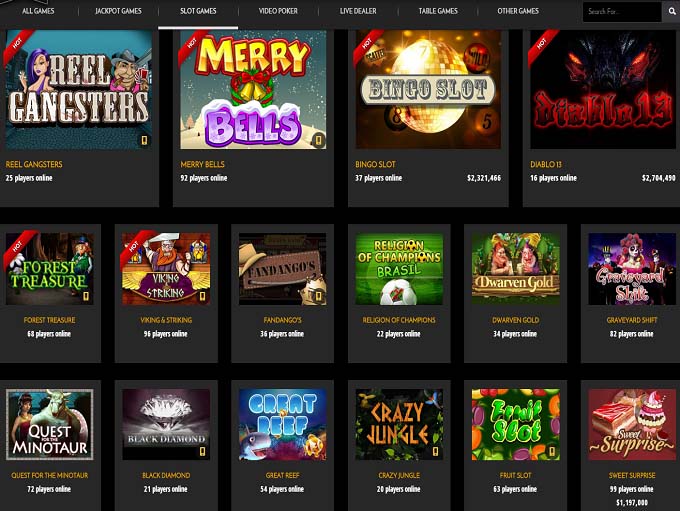Launch the Dwarven Gold game thumbnail
This screenshot has width=680, height=511.
pos(515,269)
